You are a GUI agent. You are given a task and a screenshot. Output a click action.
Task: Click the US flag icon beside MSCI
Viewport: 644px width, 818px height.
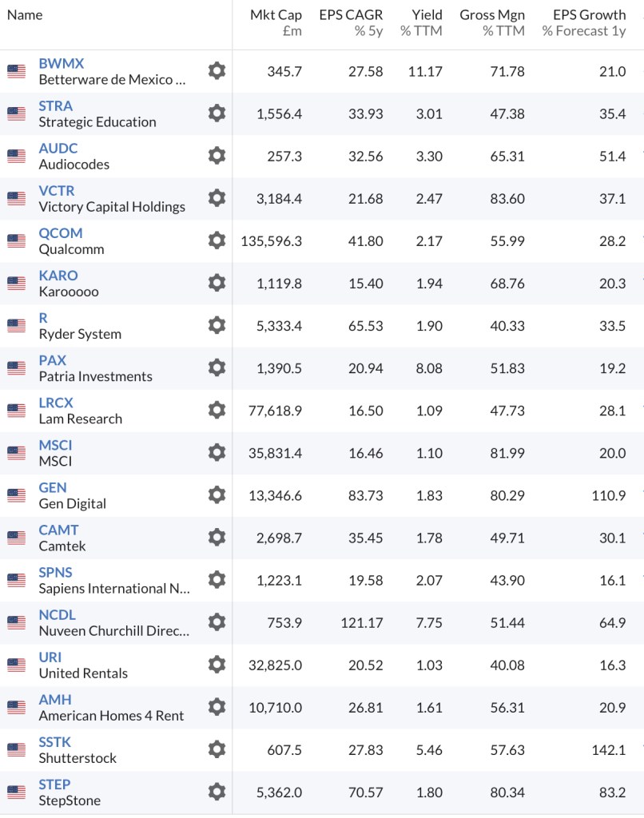(16, 453)
